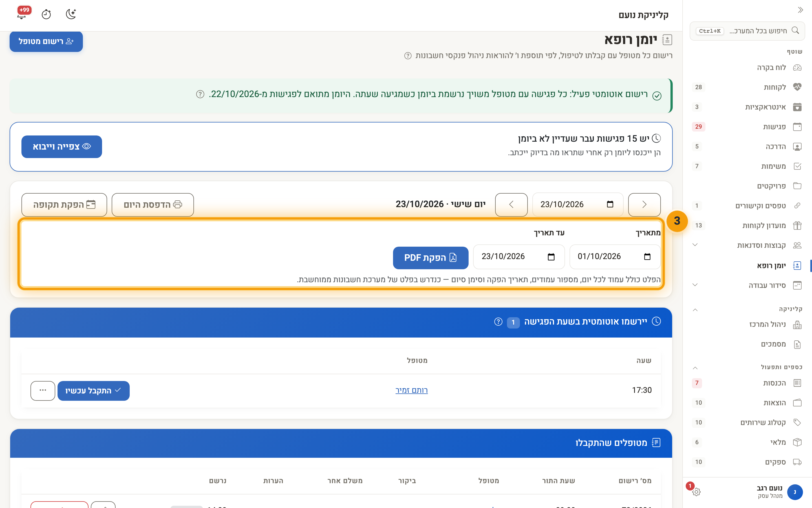Expand קבוצות וסדנאות submenu chevron
Screen dimensions: 812x508
pos(695,245)
